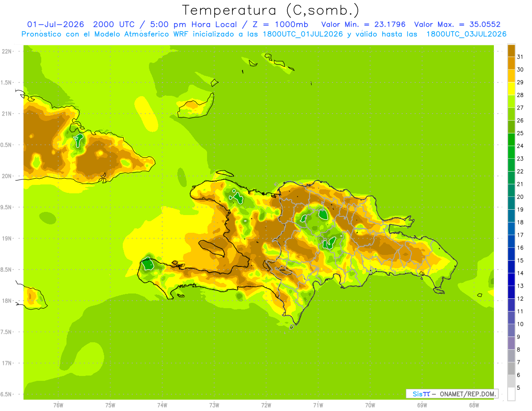The width and height of the screenshot is (532, 411).
Task: Click the '2000 UTC' time text
Action: tap(114, 24)
